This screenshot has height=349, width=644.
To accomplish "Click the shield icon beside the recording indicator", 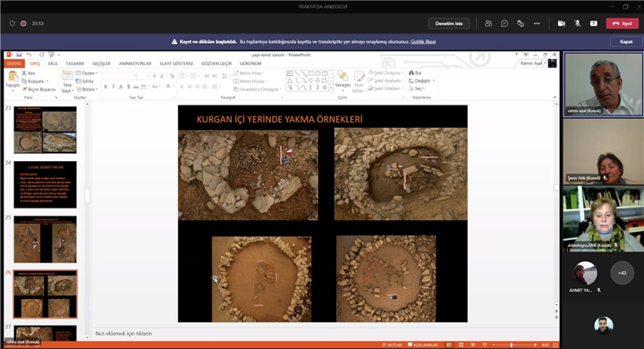I will pos(13,23).
